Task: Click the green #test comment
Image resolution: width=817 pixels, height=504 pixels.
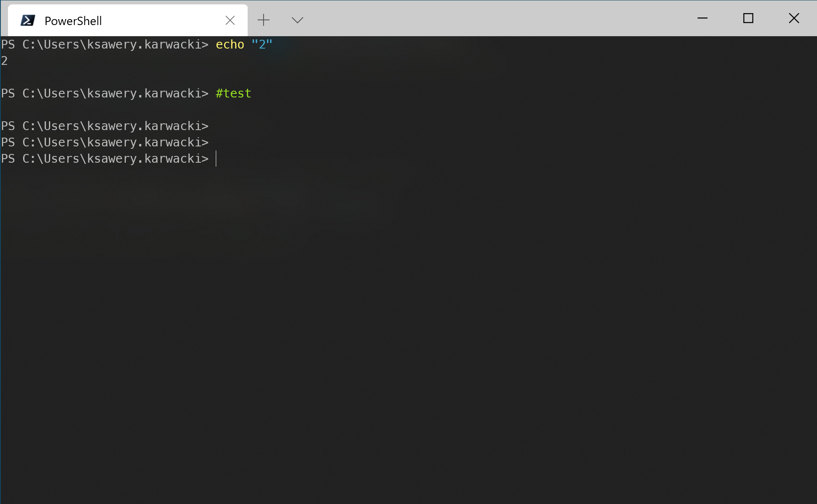Action: click(233, 93)
